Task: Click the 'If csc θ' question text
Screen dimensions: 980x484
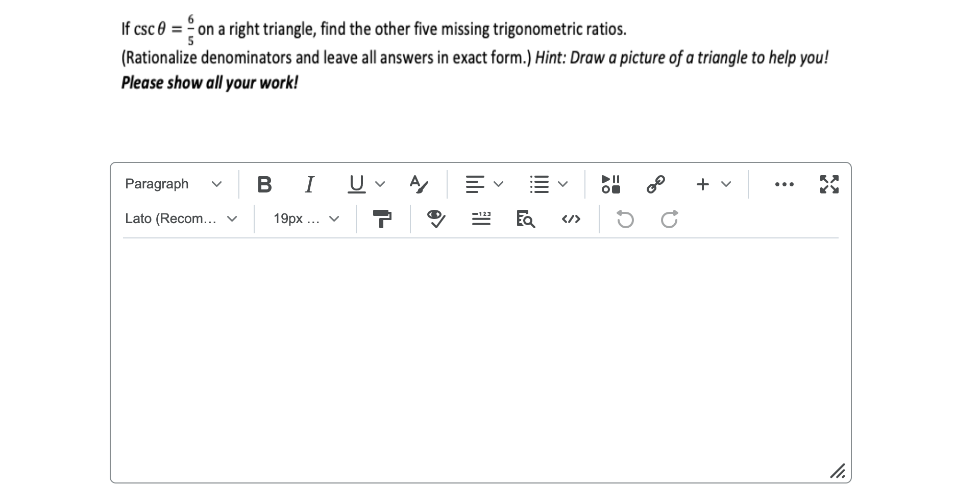Action: pyautogui.click(x=374, y=30)
